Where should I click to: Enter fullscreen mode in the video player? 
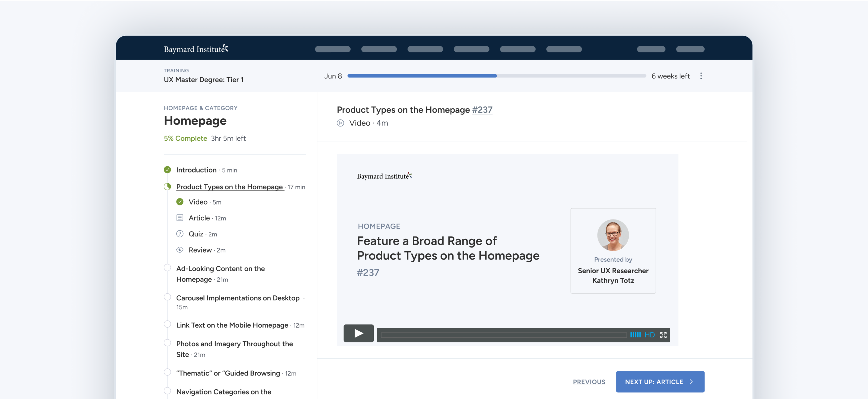click(663, 335)
